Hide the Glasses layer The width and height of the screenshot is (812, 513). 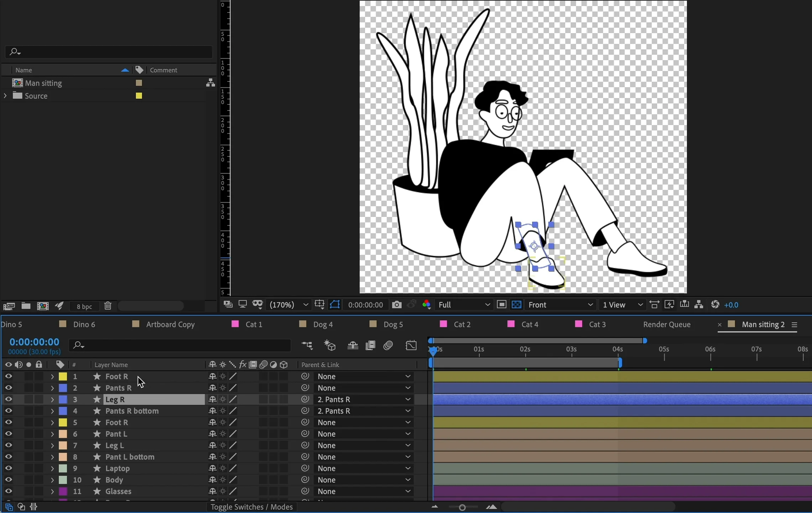9,491
